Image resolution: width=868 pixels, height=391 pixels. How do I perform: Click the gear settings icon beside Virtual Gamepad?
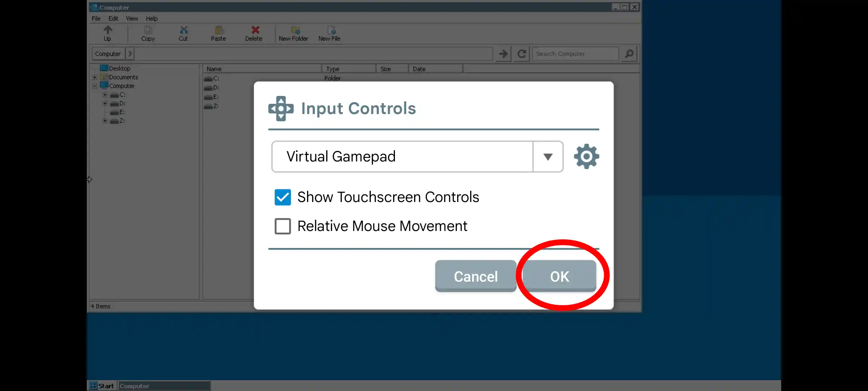pyautogui.click(x=586, y=156)
